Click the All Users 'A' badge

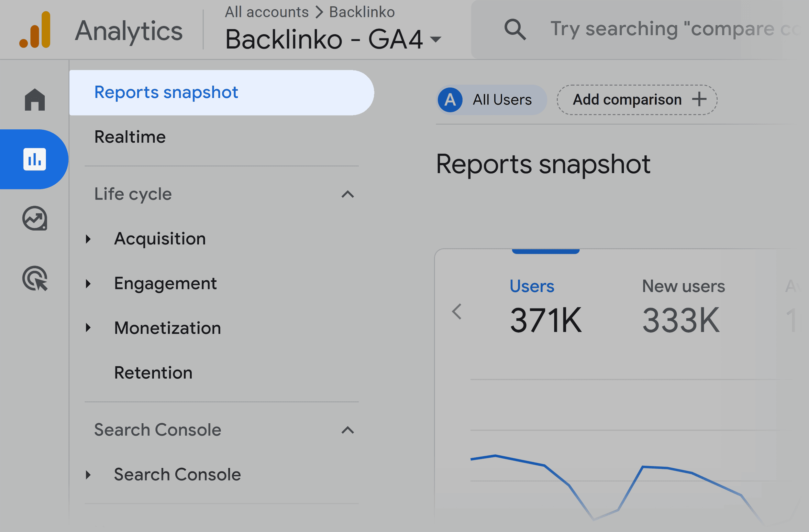click(450, 100)
